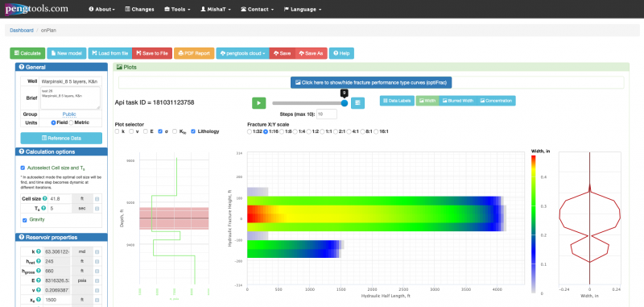This screenshot has height=307, width=644.
Task: Enable the Lithology plot checkbox
Action: (x=193, y=131)
